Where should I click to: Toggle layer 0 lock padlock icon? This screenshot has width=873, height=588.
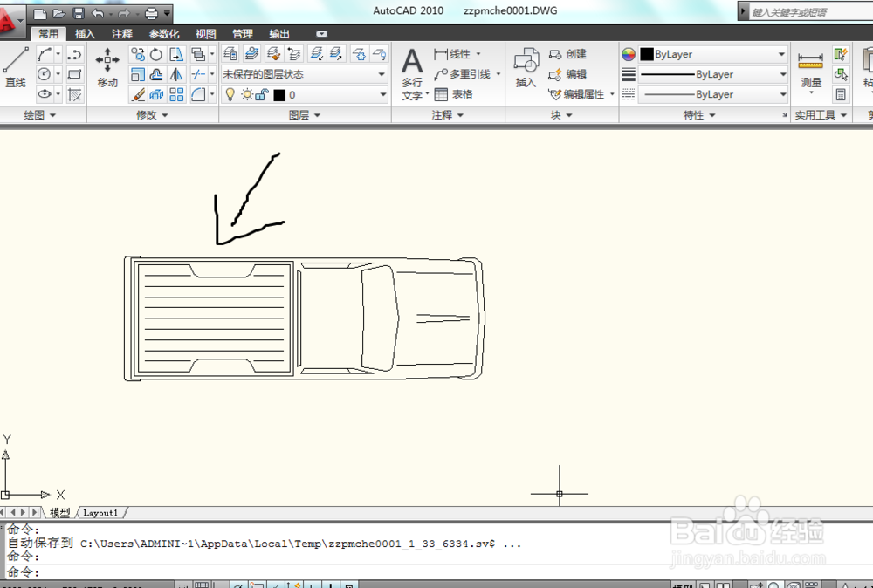pos(262,94)
